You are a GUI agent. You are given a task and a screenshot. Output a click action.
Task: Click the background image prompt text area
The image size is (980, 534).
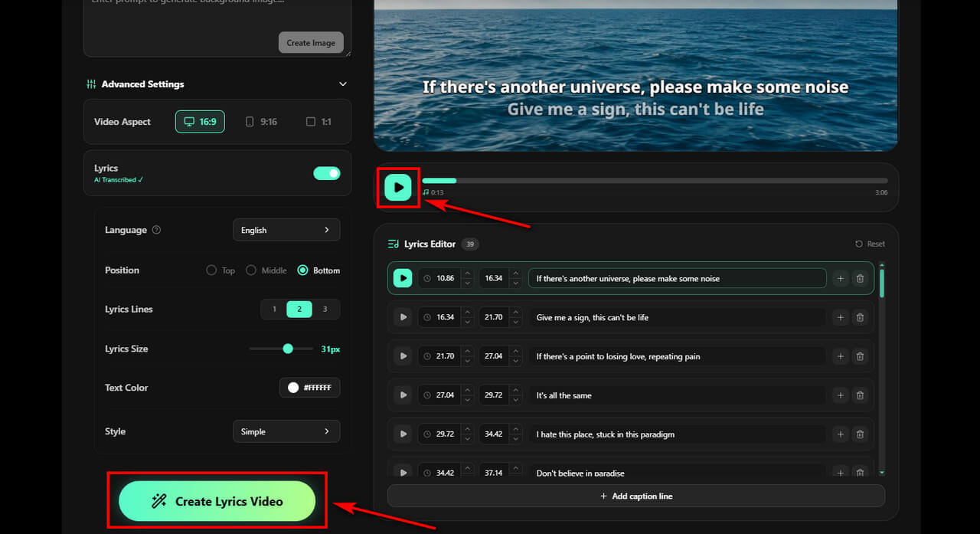[217, 28]
